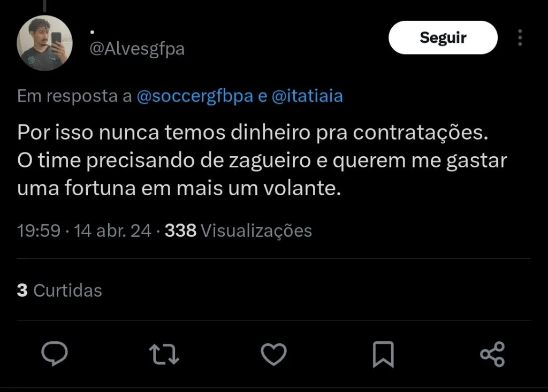The image size is (548, 392).
Task: Click the 14 abr. 24 date
Action: (x=112, y=230)
